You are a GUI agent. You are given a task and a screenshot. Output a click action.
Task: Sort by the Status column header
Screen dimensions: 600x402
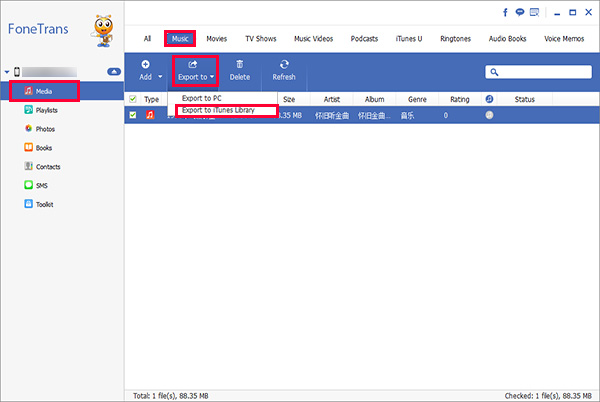(524, 99)
